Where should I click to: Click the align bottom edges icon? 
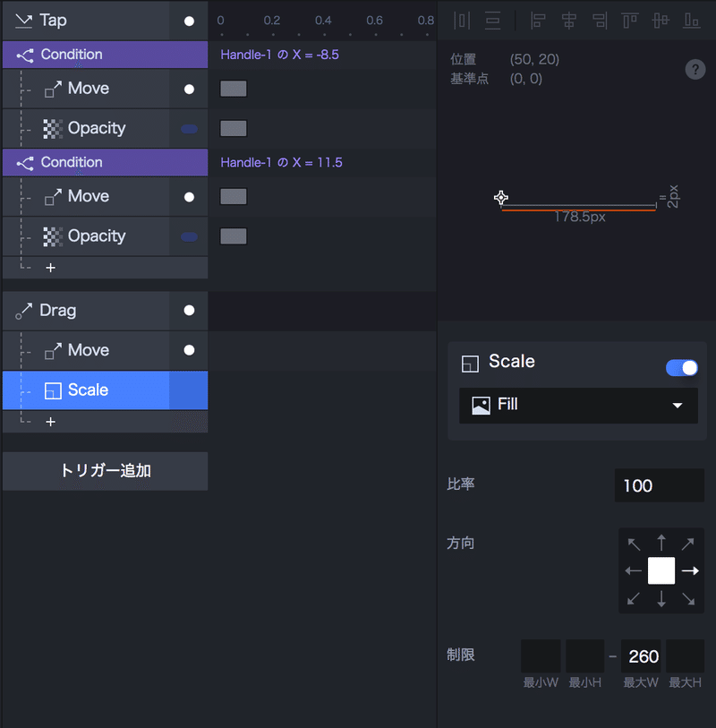click(x=692, y=20)
